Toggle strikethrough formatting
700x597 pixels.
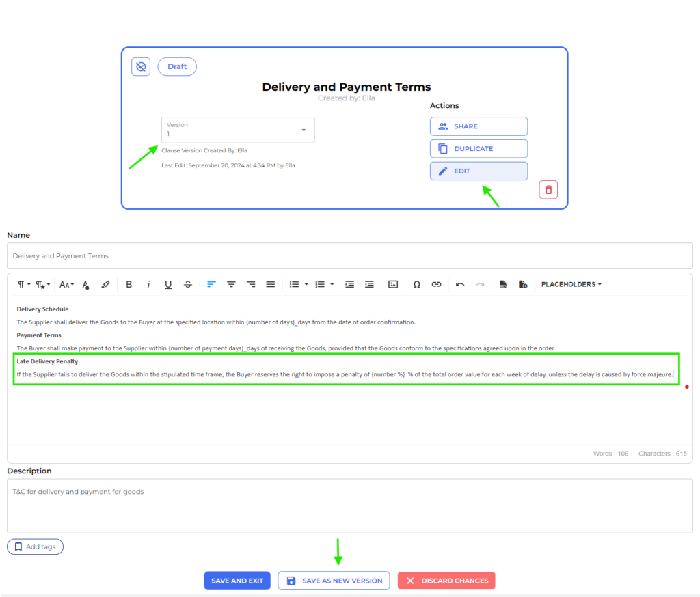pos(188,284)
